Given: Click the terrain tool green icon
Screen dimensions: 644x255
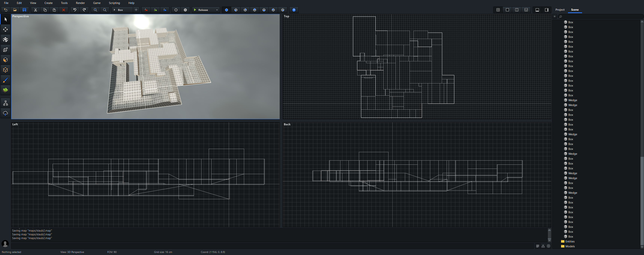Looking at the screenshot, I should (x=5, y=90).
